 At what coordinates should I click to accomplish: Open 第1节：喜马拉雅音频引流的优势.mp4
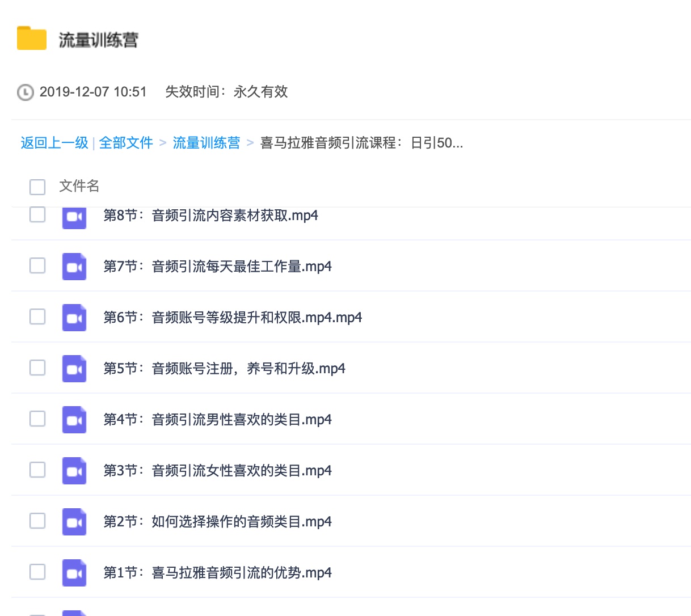(x=217, y=573)
